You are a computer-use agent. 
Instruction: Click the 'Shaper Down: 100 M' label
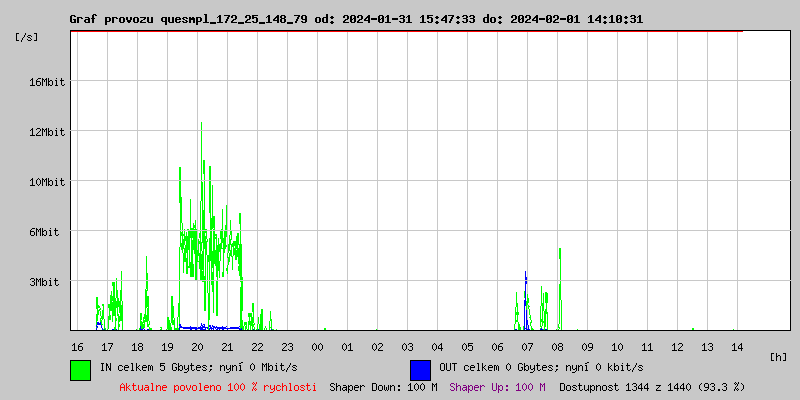point(383,386)
